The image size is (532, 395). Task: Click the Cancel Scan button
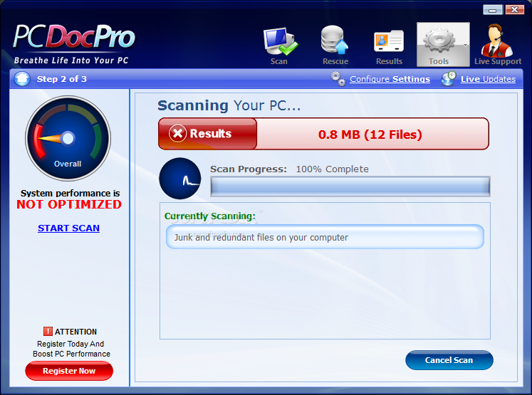pyautogui.click(x=449, y=360)
